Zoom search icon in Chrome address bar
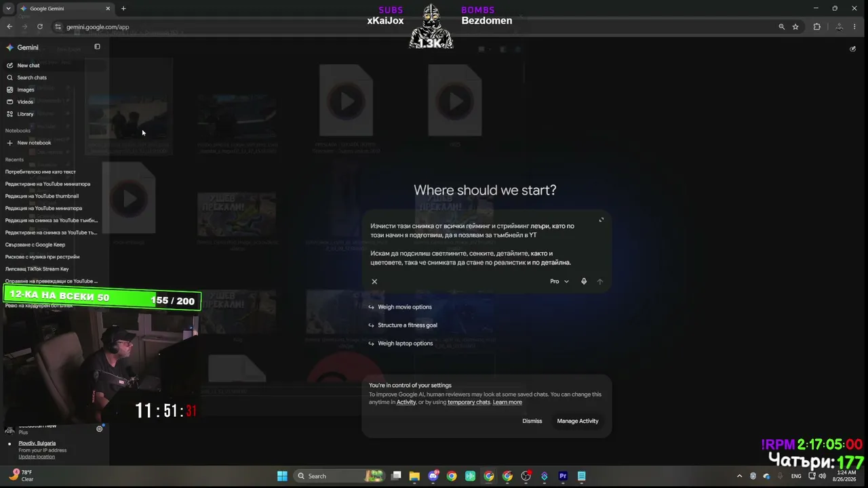This screenshot has width=868, height=488. (782, 27)
